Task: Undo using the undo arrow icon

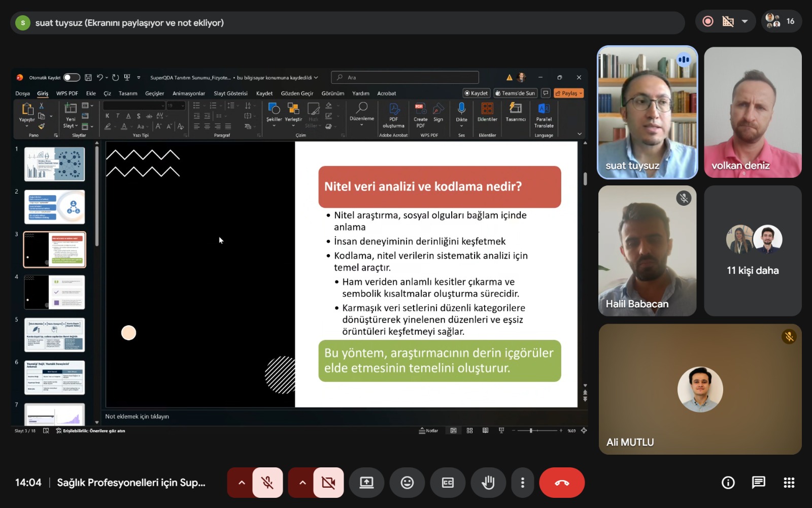Action: [x=100, y=78]
